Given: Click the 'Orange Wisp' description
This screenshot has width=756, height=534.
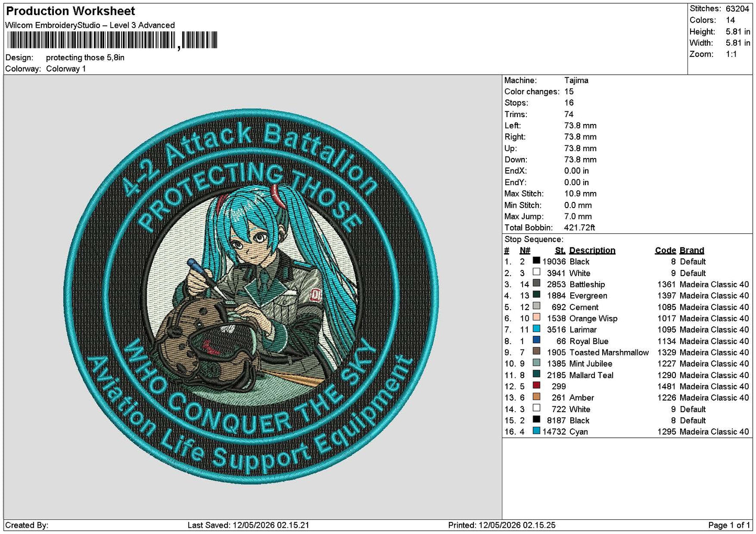Looking at the screenshot, I should [593, 319].
